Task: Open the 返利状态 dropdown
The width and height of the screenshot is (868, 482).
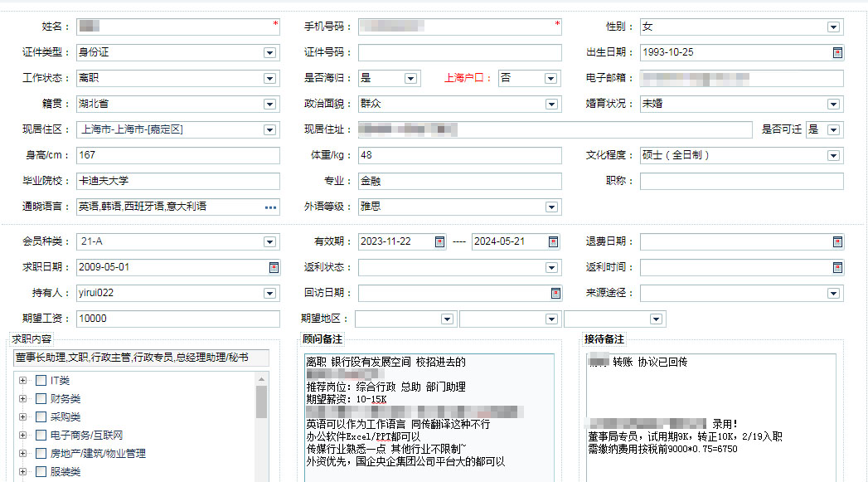Action: [x=551, y=268]
